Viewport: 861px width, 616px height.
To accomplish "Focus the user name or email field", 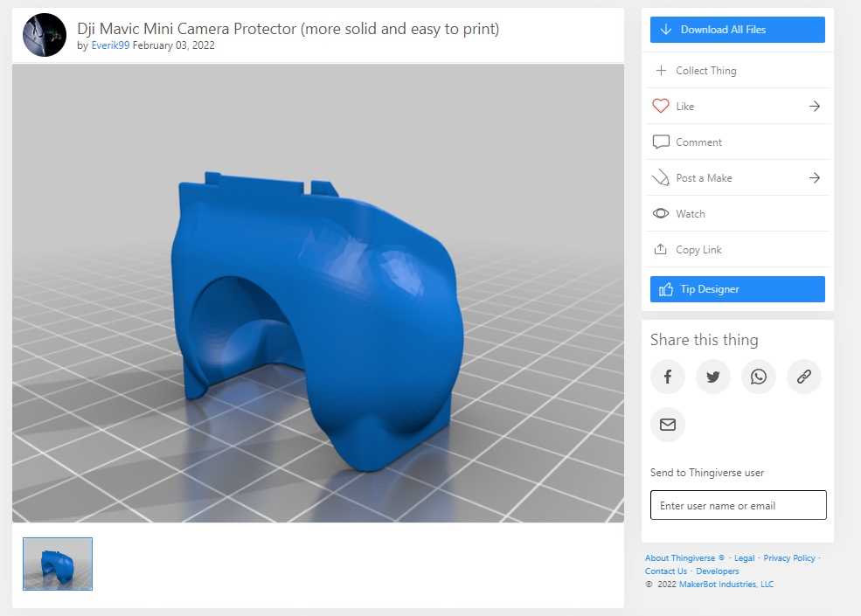I will pos(738,506).
